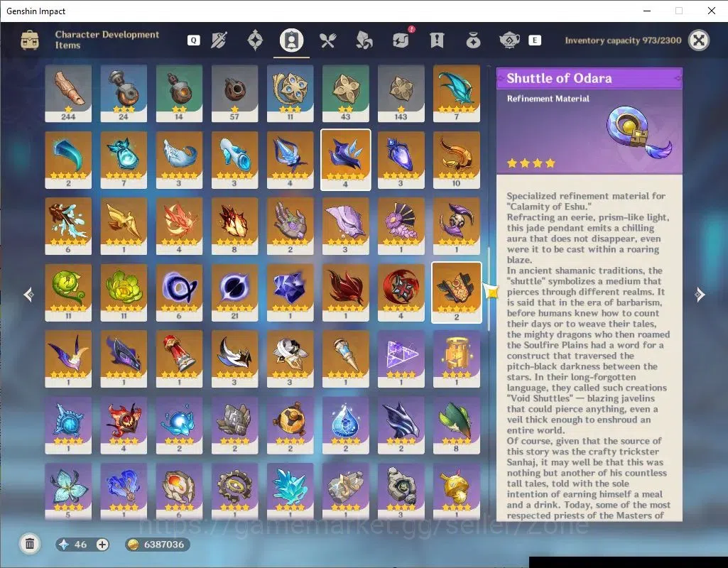
Task: Select the purple triangle prism item
Action: [x=401, y=359]
